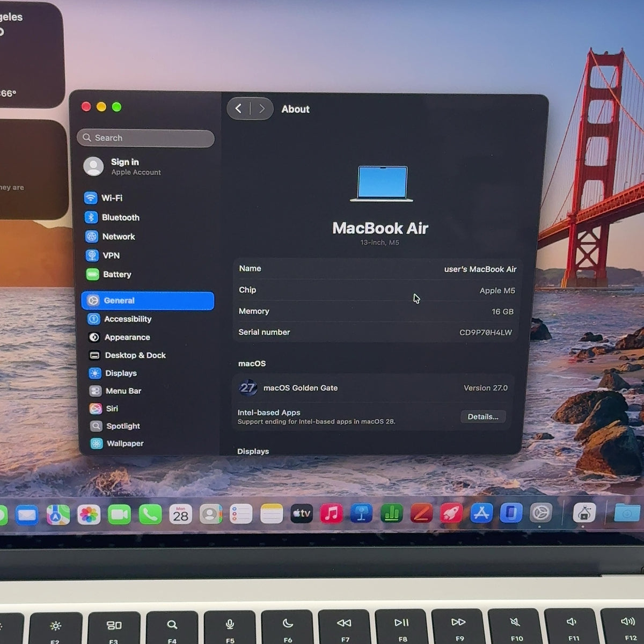
Task: Launch Contacts from the Dock
Action: coord(211,515)
